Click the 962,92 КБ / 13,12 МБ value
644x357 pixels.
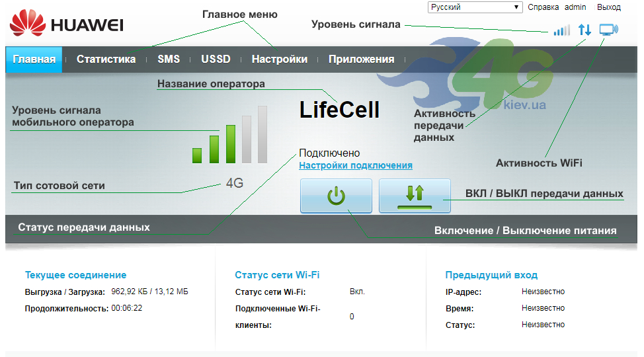149,292
